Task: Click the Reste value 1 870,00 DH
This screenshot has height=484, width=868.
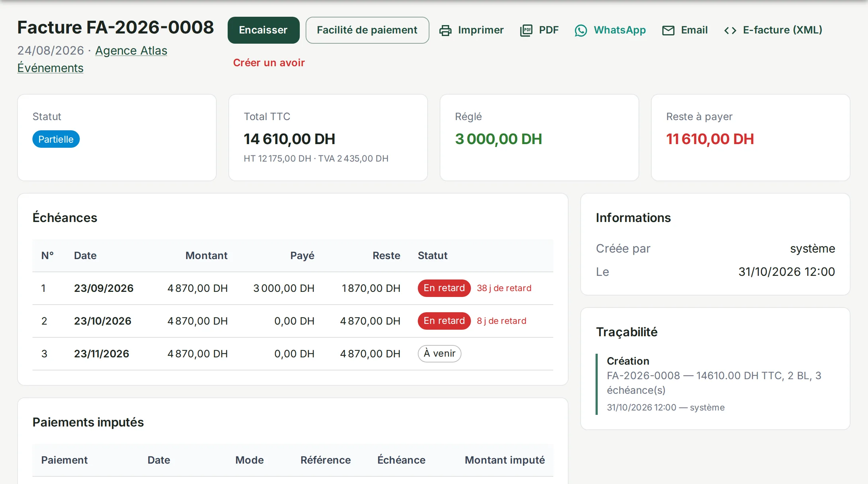Action: [371, 288]
